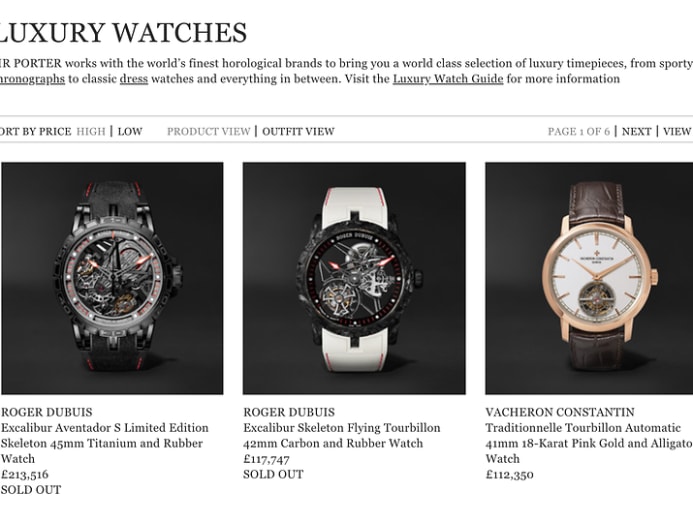This screenshot has width=693, height=523.
Task: Click VIEW all link at right
Action: coord(678,131)
